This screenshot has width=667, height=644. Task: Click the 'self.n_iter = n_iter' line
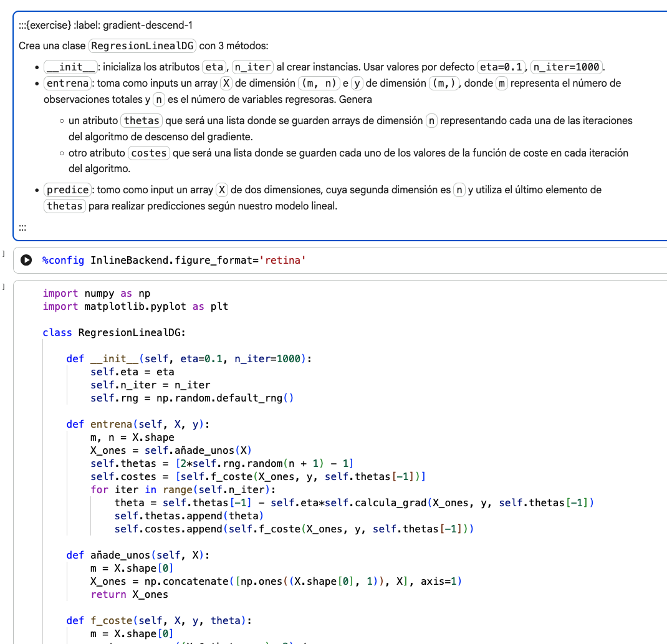point(150,385)
